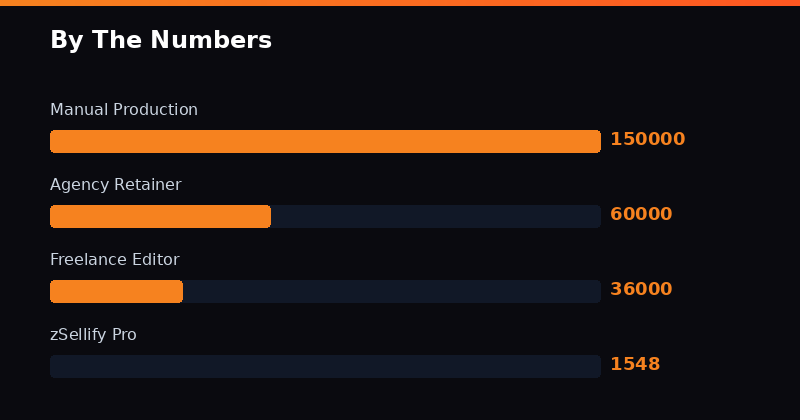Select the 60000 value
Image resolution: width=800 pixels, height=420 pixels.
[x=641, y=215]
